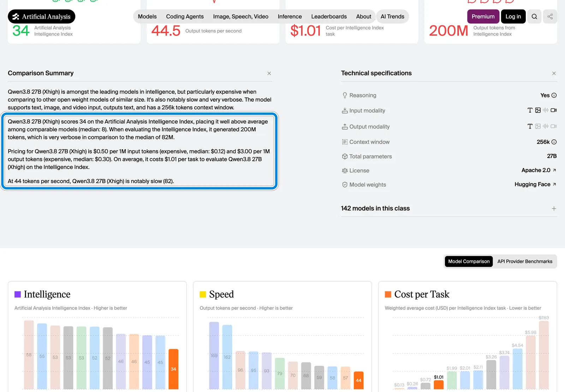The height and width of the screenshot is (392, 565).
Task: Click the Artificial Analysis logo
Action: point(41,17)
